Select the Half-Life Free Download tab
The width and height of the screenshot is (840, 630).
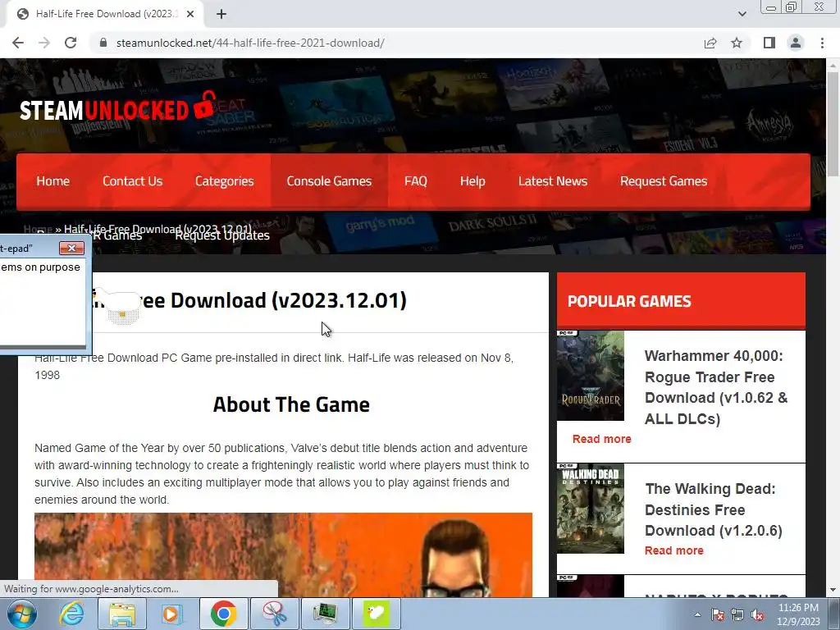106,14
